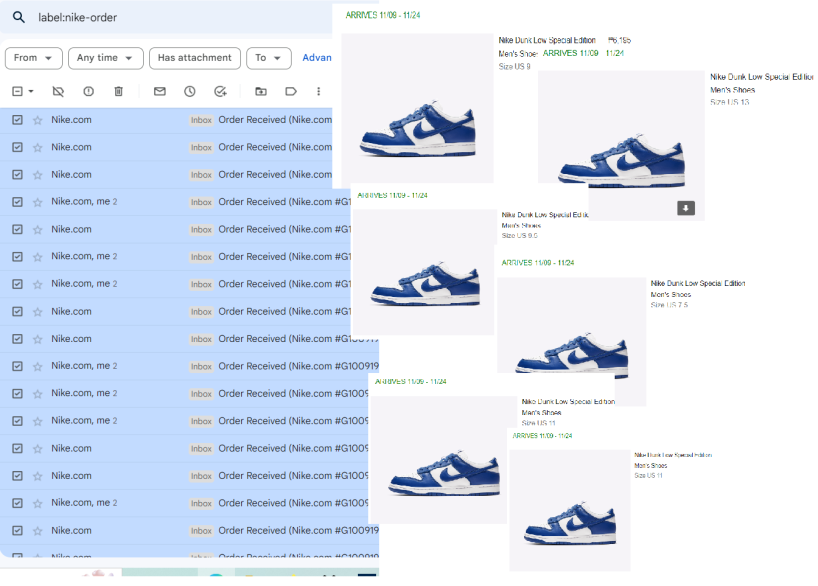Image resolution: width=818 pixels, height=586 pixels.
Task: Uncheck the first Nike.com email checkbox
Action: pos(17,120)
